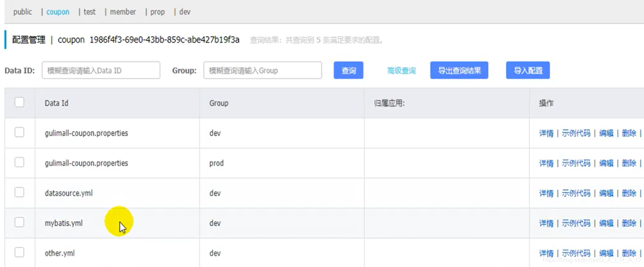Focus the Data ID search field

(101, 70)
